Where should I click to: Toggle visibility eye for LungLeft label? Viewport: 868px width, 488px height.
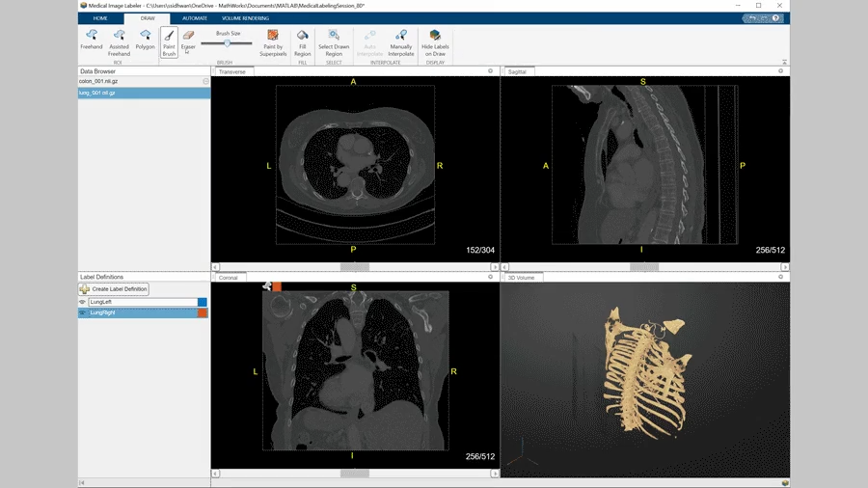83,302
